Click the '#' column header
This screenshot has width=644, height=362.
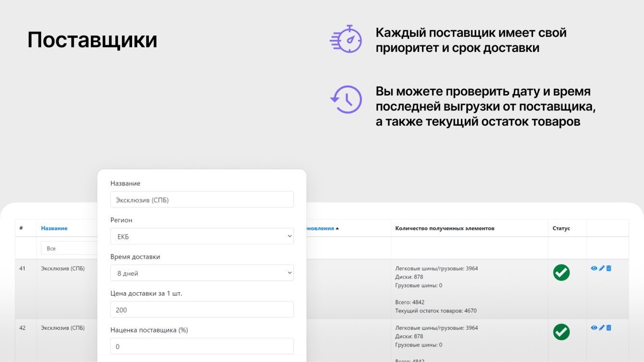[21, 228]
